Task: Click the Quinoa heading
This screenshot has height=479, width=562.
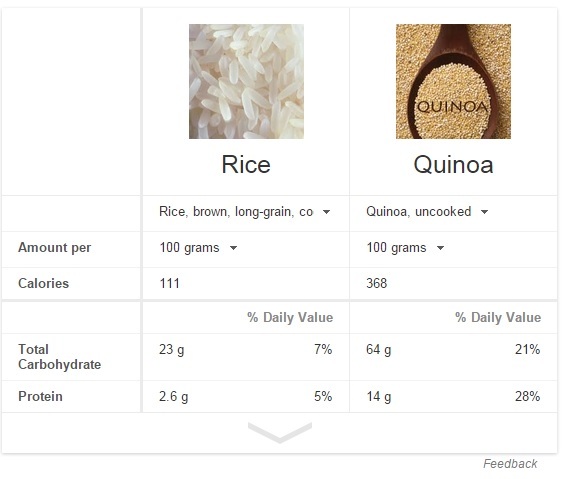Action: [x=453, y=165]
